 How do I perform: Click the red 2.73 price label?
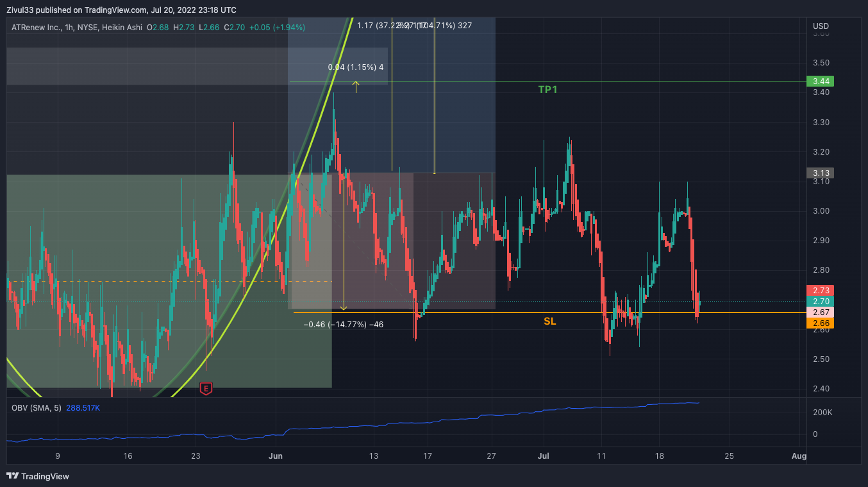pos(821,291)
